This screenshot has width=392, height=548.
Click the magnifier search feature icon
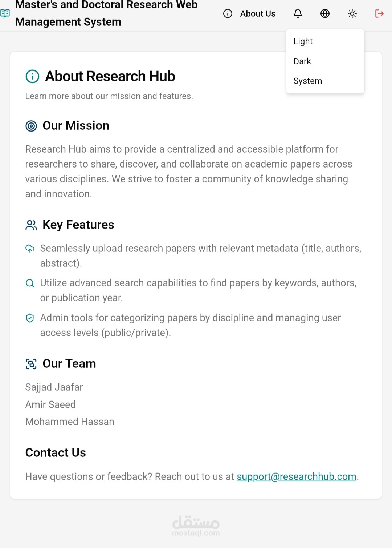pos(30,283)
